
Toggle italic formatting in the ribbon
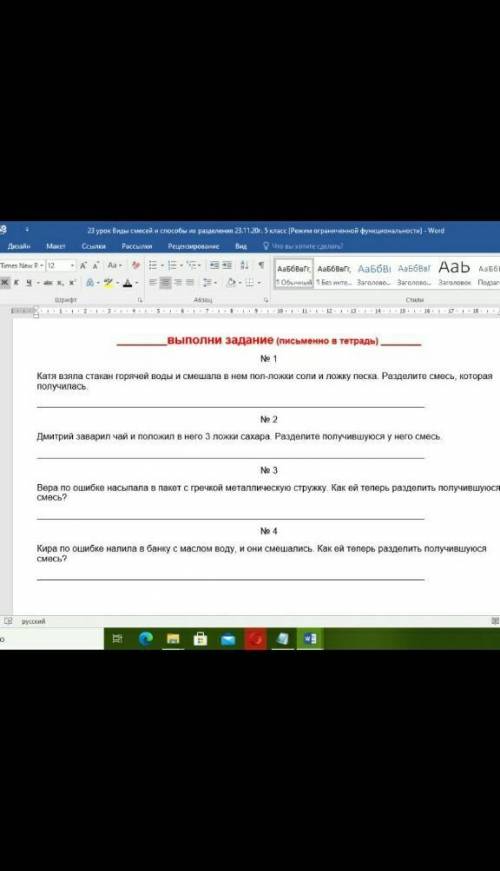tap(16, 283)
